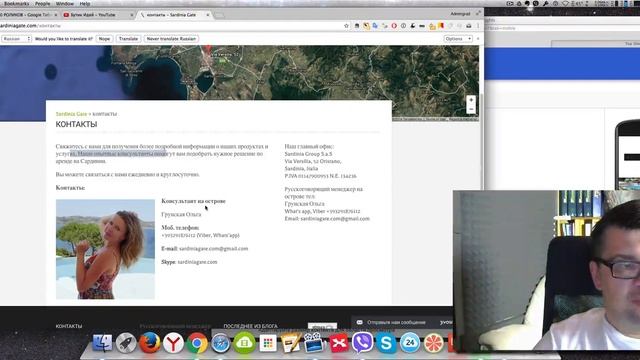This screenshot has height=360, width=640.
Task: Click footer 'ПОСЛЕДНЕЕ ИЗ БЛОГА' heading
Action: (250, 327)
